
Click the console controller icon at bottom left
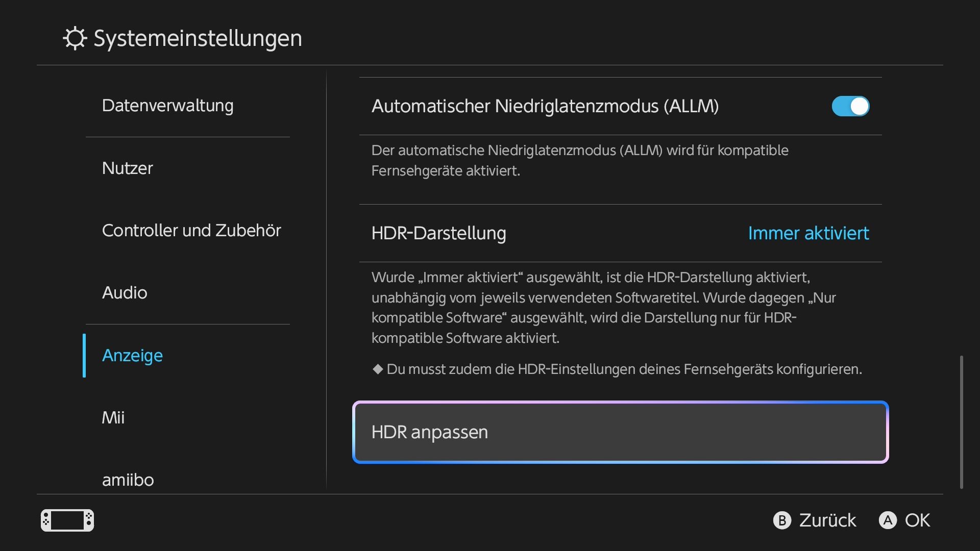pyautogui.click(x=67, y=520)
